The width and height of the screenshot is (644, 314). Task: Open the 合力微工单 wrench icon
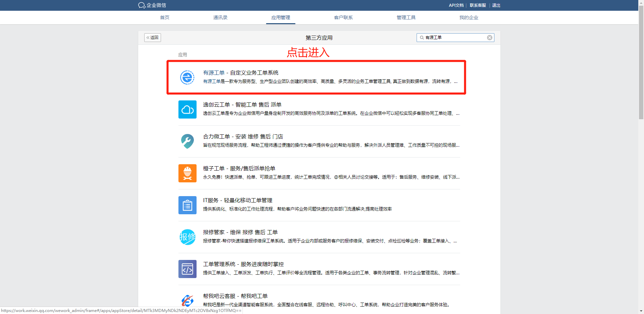[187, 141]
